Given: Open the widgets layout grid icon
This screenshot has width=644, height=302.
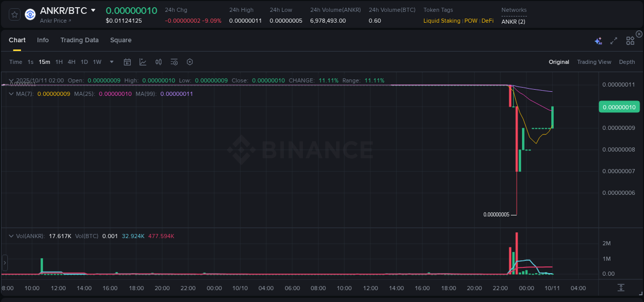Looking at the screenshot, I should click(x=630, y=40).
